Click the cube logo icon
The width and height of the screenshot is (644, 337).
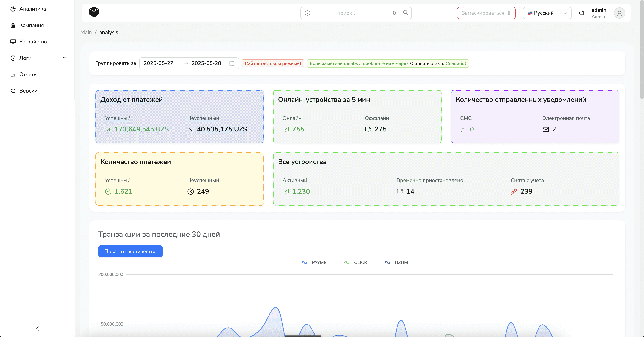tap(94, 12)
